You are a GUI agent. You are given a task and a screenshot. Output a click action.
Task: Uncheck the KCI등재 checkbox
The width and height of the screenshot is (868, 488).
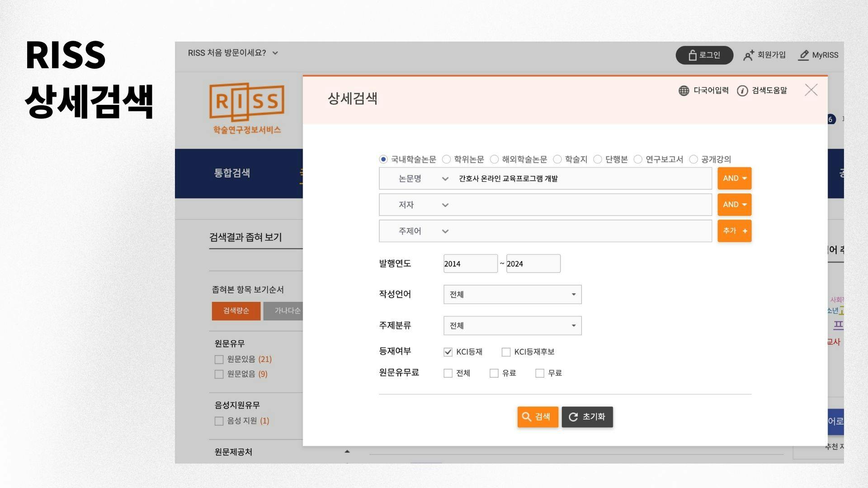pos(448,352)
